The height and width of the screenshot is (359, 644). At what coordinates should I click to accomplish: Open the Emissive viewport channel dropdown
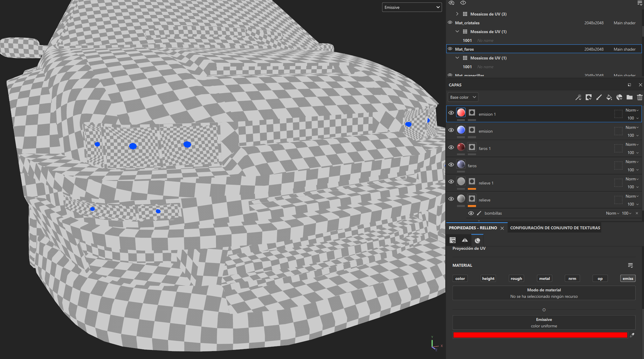(x=412, y=7)
